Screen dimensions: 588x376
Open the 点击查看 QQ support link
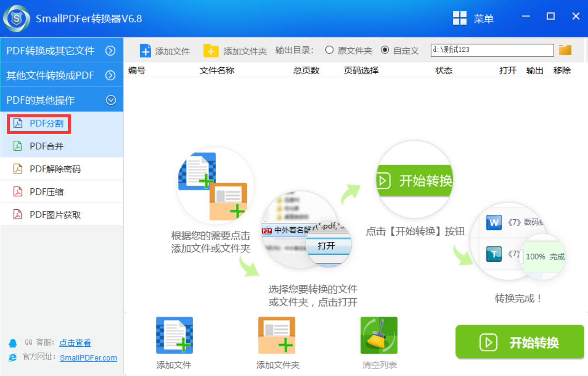click(x=75, y=343)
